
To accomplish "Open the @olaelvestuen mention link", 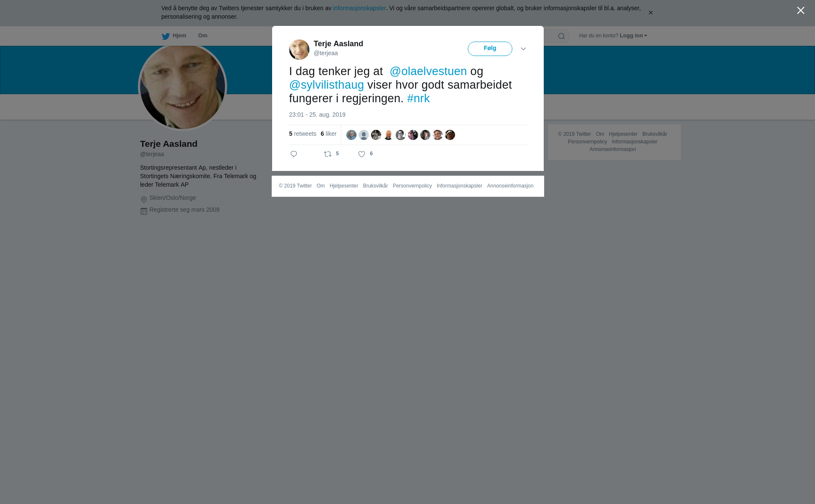I will coord(428,71).
